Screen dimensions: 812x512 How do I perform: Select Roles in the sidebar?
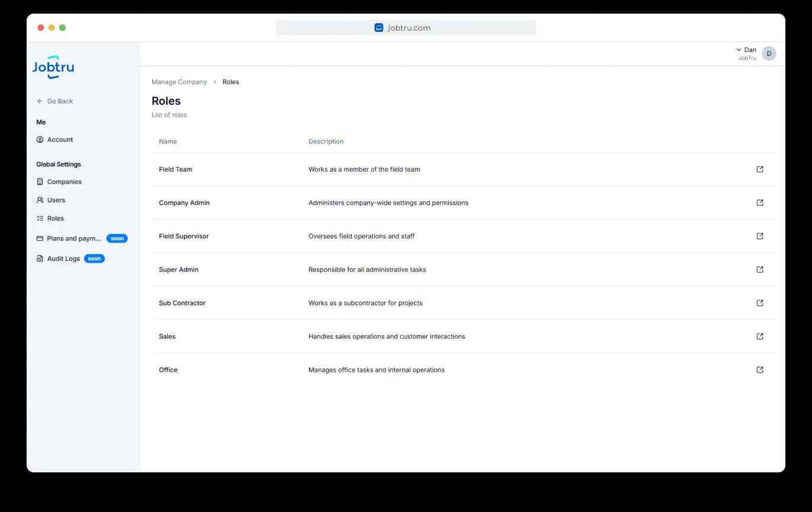(55, 218)
